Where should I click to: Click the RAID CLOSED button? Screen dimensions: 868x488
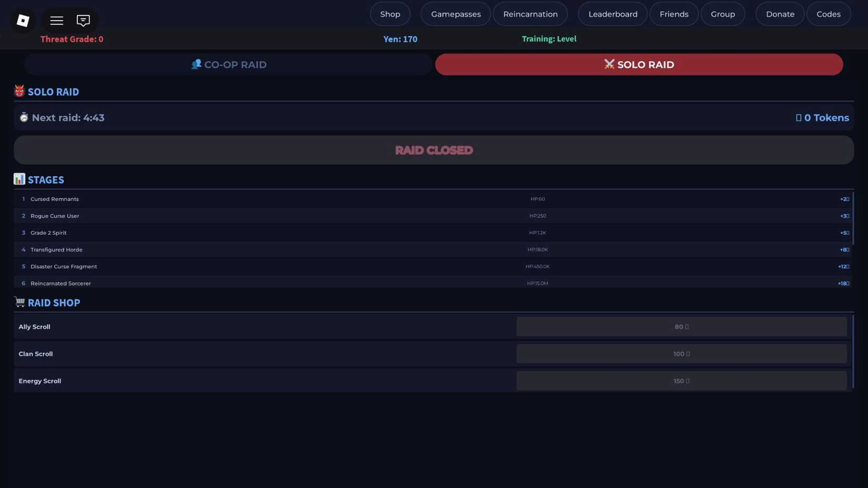click(x=434, y=150)
